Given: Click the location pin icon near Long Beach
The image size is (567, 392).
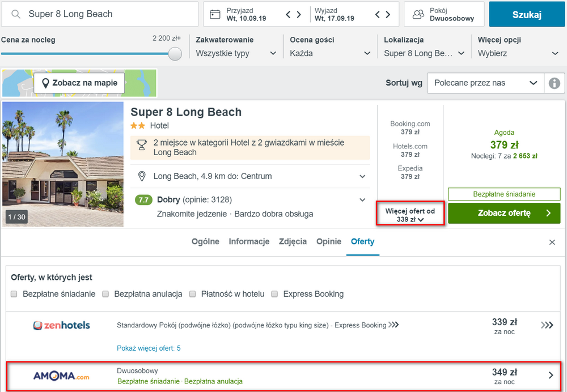Looking at the screenshot, I should tap(142, 176).
